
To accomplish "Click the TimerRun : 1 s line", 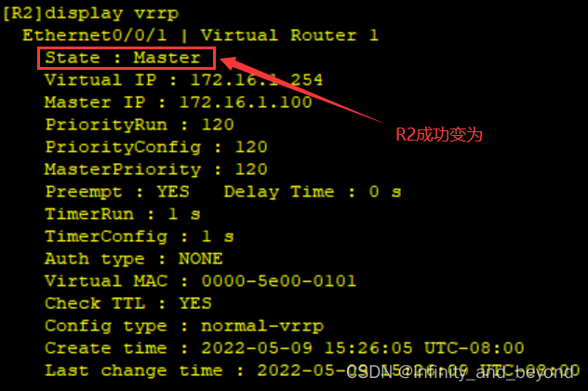I will point(123,214).
